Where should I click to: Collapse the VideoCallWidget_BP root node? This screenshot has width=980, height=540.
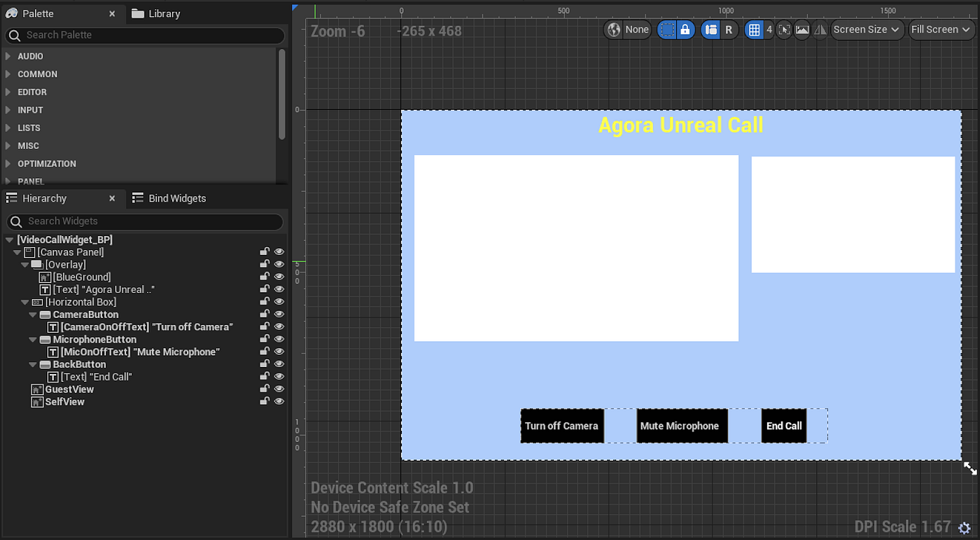click(x=9, y=240)
